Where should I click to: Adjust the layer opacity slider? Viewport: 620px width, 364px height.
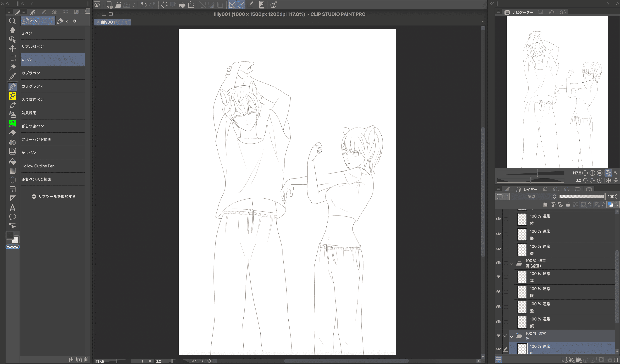click(x=582, y=196)
